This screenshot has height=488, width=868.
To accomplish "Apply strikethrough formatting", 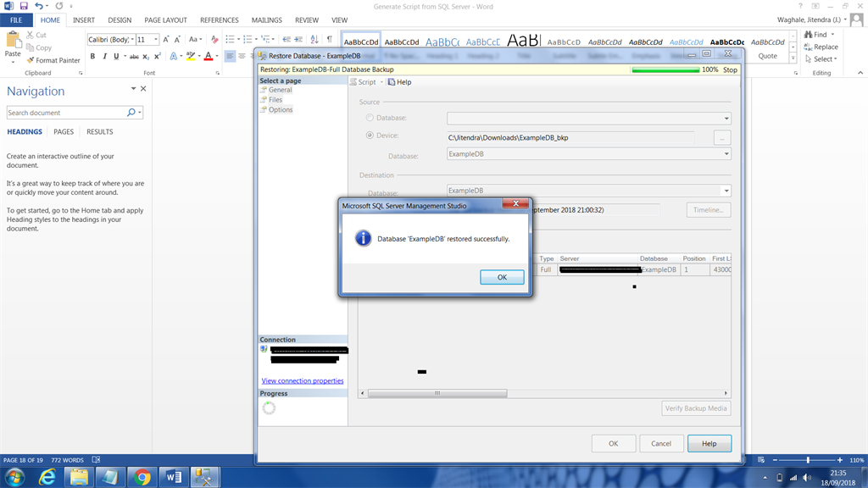I will pos(134,57).
